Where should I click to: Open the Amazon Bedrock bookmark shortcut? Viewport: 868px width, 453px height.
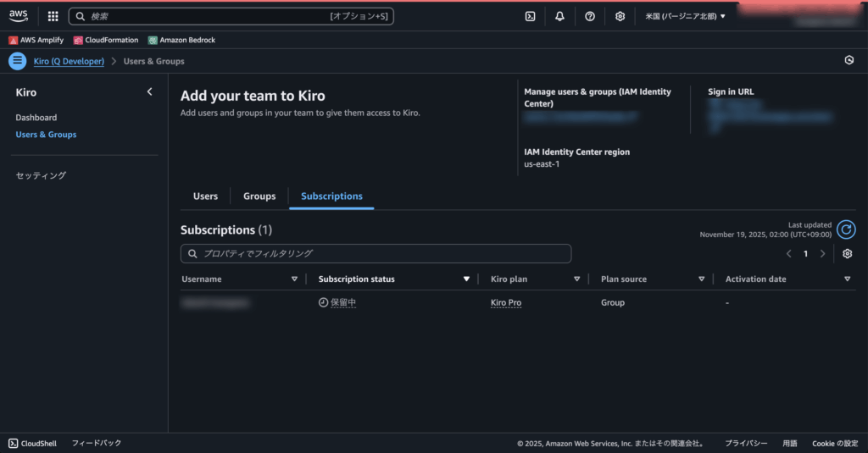183,40
